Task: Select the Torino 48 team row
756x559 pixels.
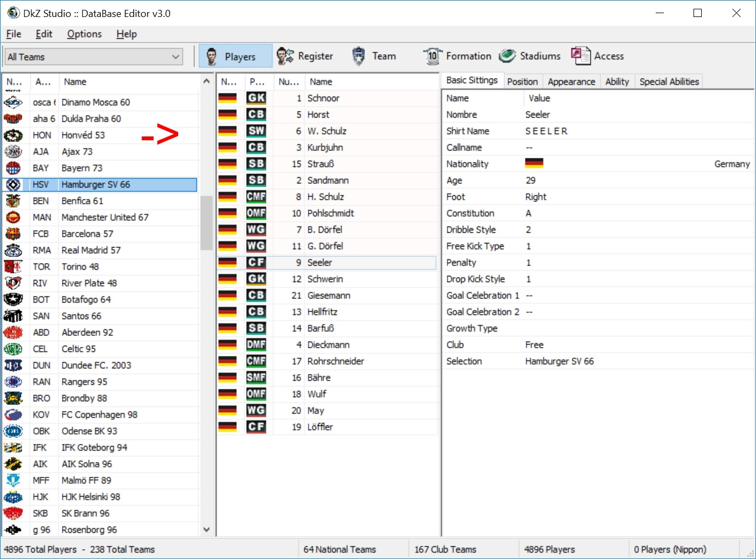Action: [x=100, y=267]
